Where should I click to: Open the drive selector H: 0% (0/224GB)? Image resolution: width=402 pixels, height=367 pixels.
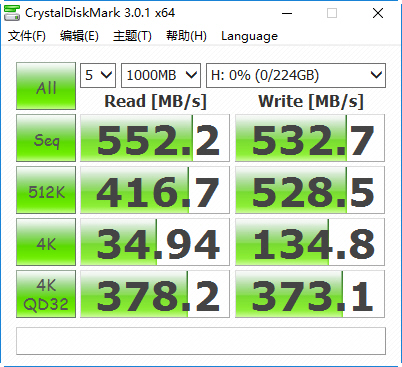click(296, 75)
